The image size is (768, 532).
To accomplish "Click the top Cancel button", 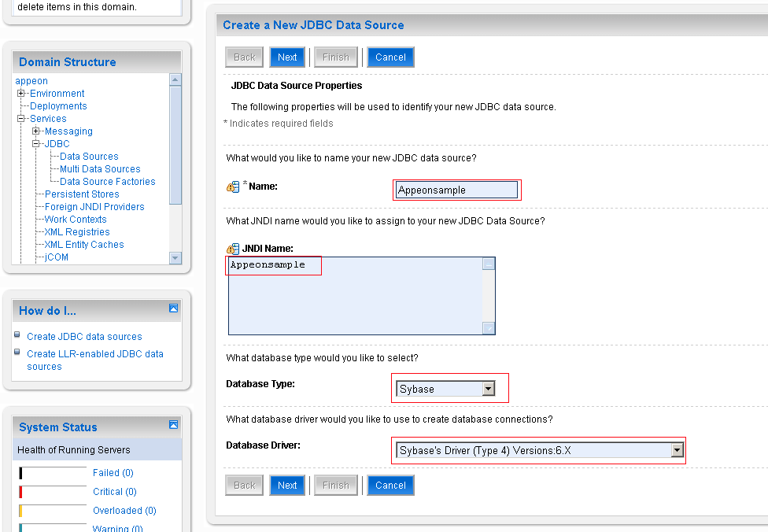I will [x=390, y=57].
